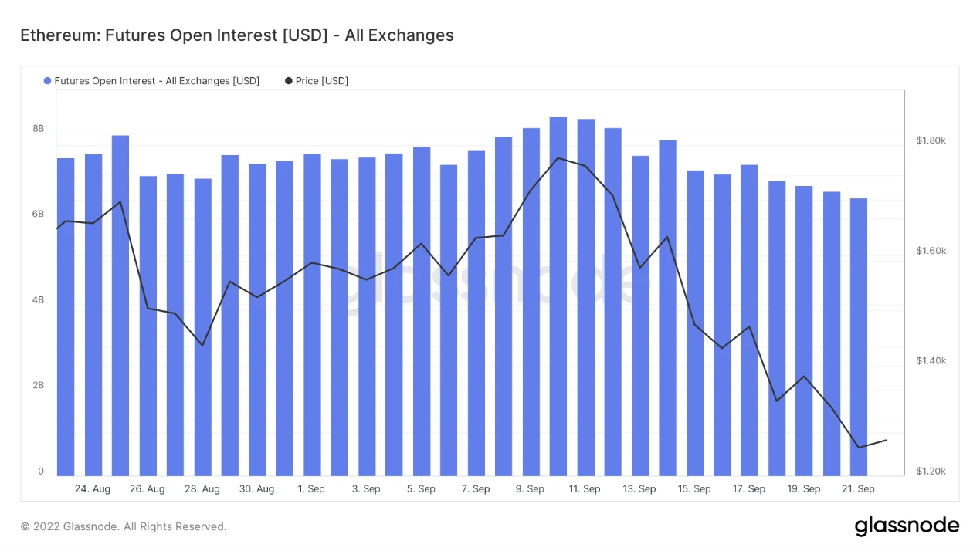This screenshot has width=980, height=551.
Task: Select the 11. Sep x-axis label
Action: (x=585, y=489)
